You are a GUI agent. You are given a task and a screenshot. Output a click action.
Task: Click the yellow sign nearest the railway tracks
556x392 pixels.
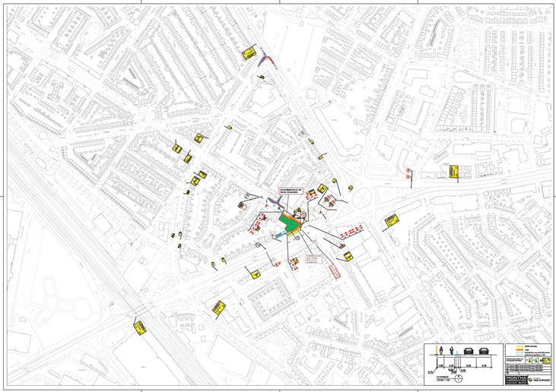140,326
